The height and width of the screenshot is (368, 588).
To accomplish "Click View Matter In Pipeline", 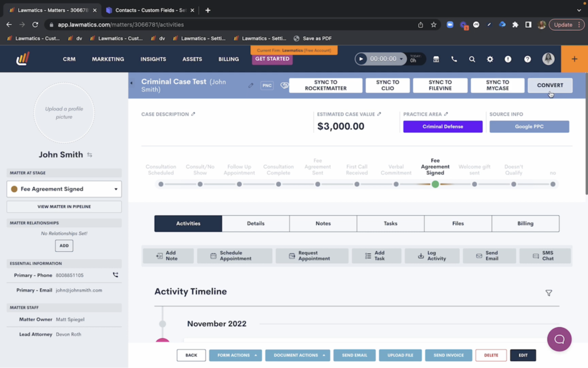I will (x=64, y=206).
